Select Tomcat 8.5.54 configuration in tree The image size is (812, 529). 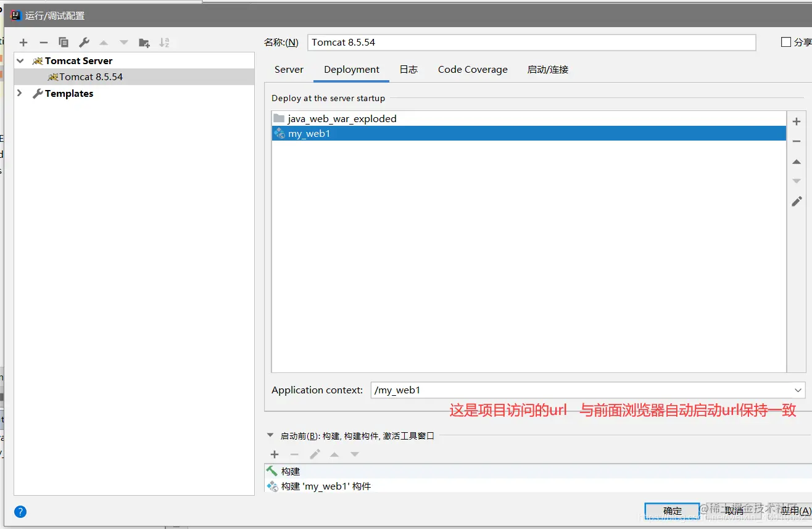tap(134, 77)
